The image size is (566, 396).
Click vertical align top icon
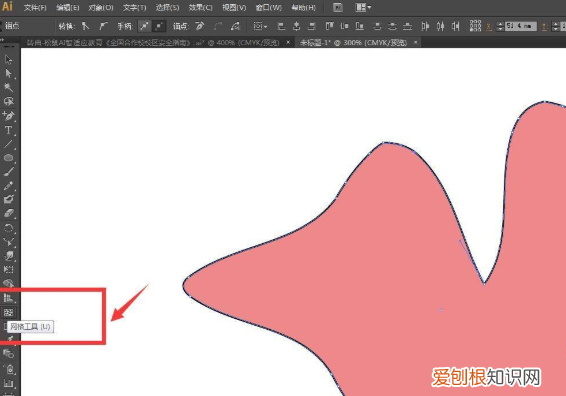point(329,26)
